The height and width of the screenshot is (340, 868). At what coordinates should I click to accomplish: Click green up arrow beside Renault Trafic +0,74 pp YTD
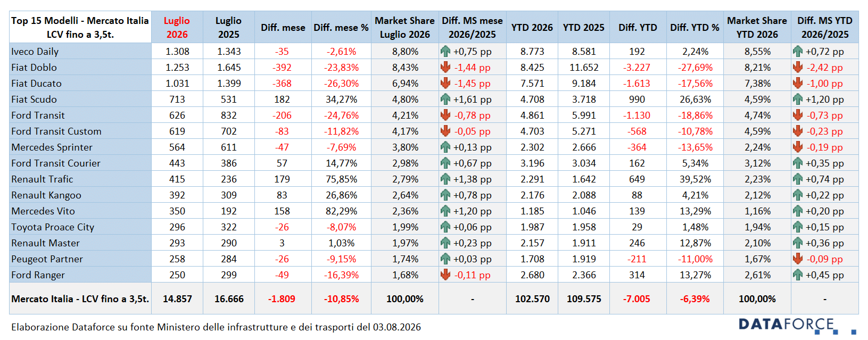click(x=798, y=179)
